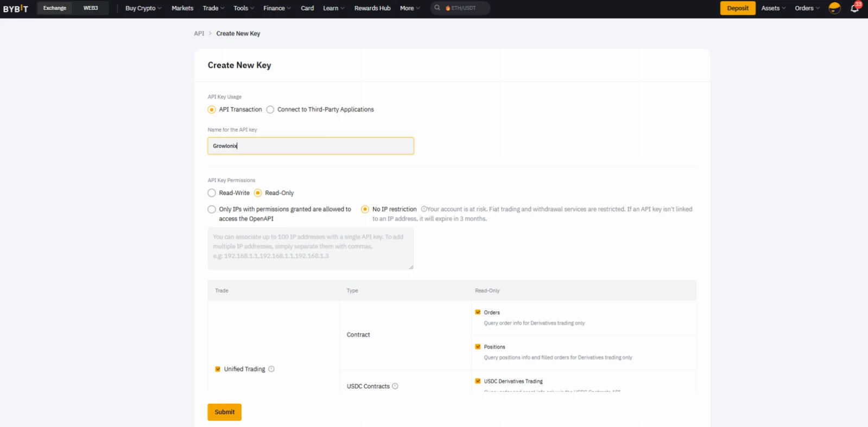Open the Assets dropdown

[774, 8]
